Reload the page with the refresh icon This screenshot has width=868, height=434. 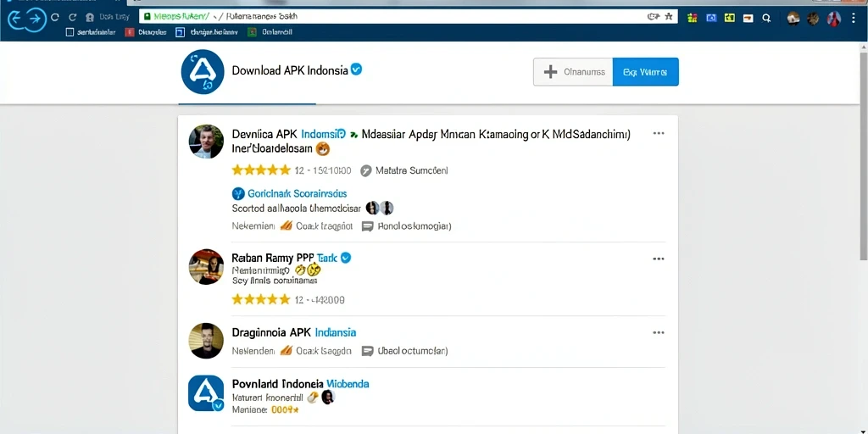click(x=55, y=18)
